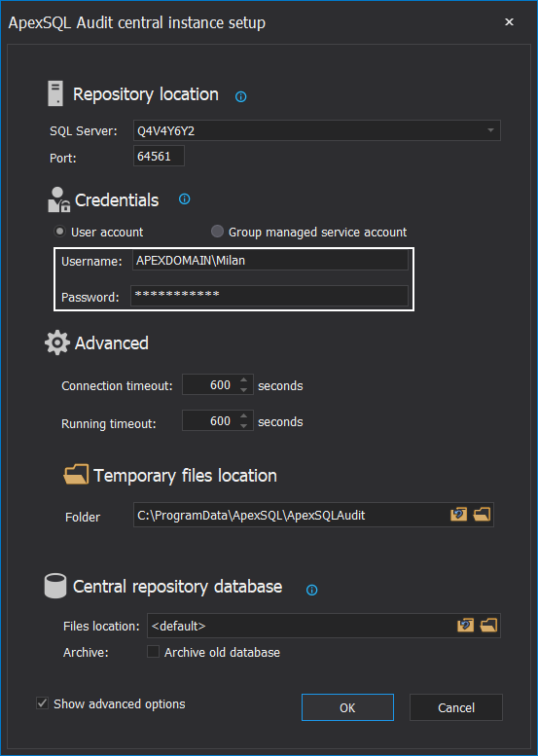Image resolution: width=538 pixels, height=756 pixels.
Task: Open the SQL Server dropdown list
Action: click(x=490, y=130)
